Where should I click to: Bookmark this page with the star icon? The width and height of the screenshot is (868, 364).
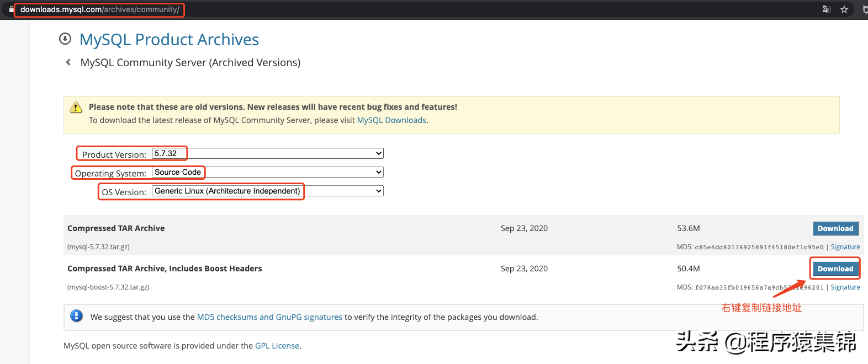844,9
